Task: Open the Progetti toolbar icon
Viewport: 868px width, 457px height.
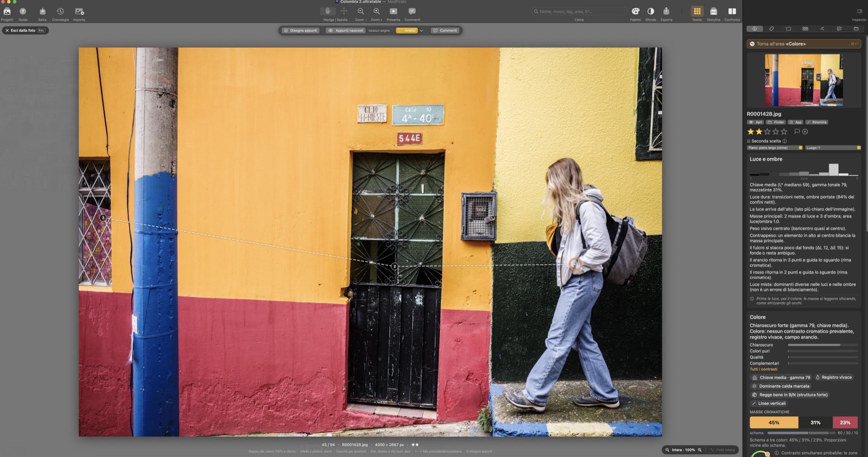Action: 7,12
